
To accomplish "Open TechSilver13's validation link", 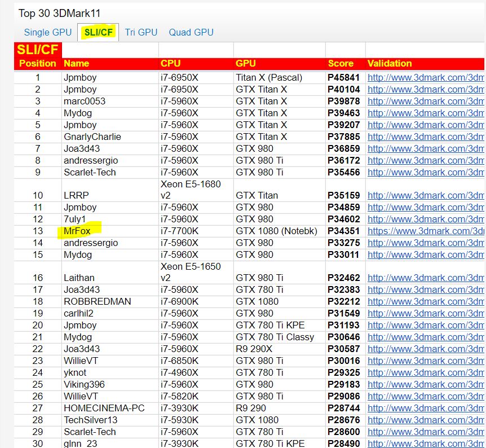I will (426, 420).
